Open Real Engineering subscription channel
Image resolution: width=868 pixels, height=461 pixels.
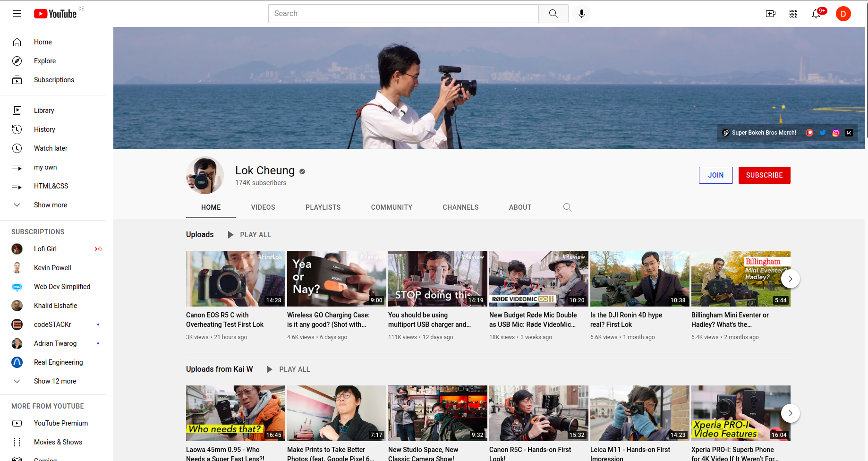[x=53, y=362]
